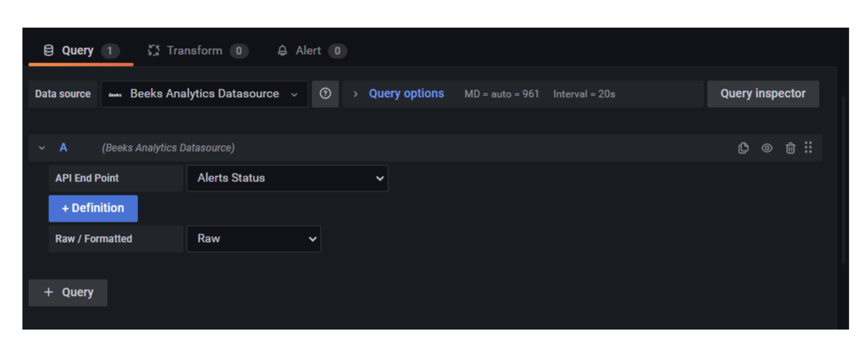Add a new query with + Query
868x343 pixels.
(x=68, y=293)
